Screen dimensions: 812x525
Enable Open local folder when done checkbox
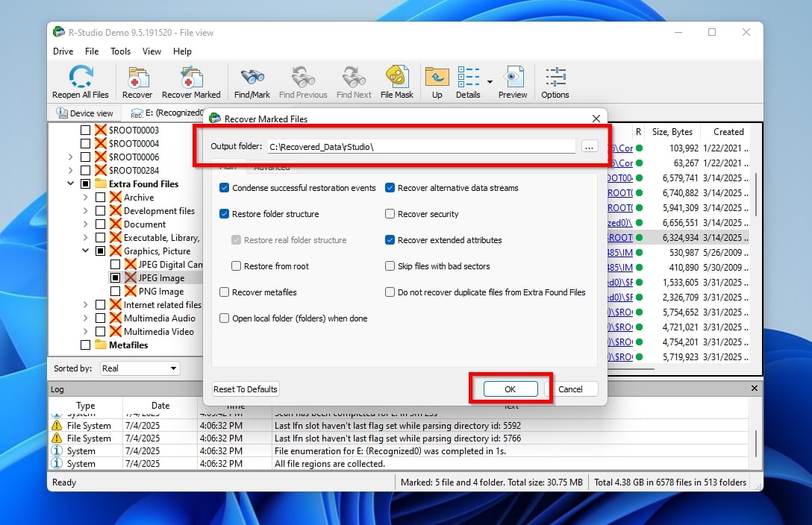(x=224, y=318)
